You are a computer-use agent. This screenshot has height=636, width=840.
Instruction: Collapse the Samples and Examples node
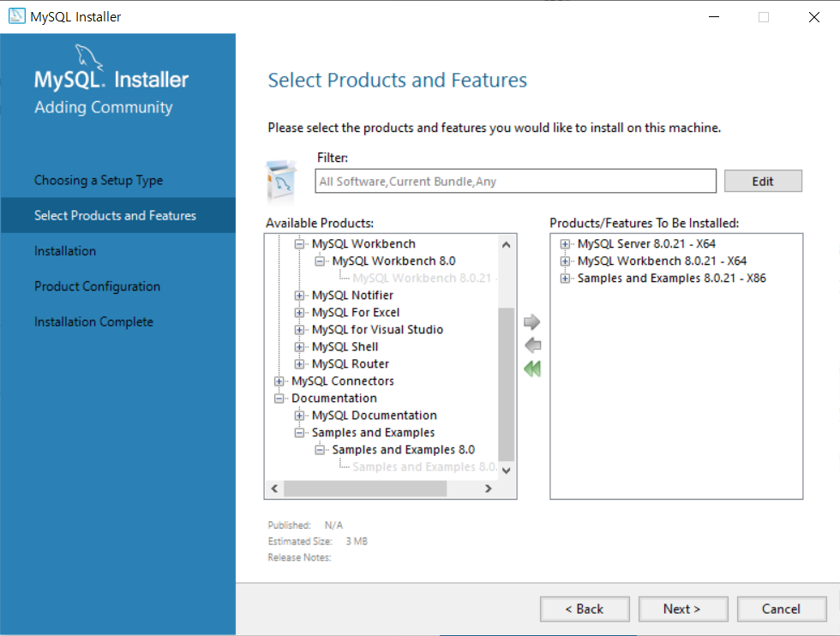pyautogui.click(x=299, y=433)
